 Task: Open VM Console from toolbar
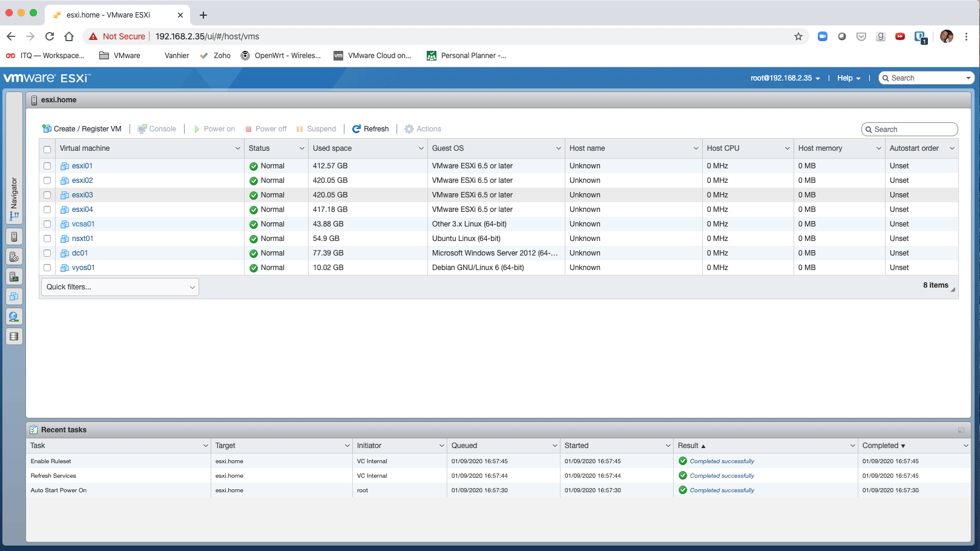pos(157,129)
